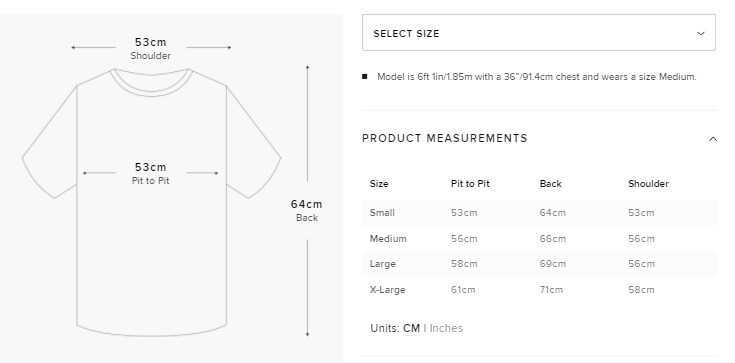Click the Pit to Pit column header
The image size is (735, 363).
click(x=470, y=184)
